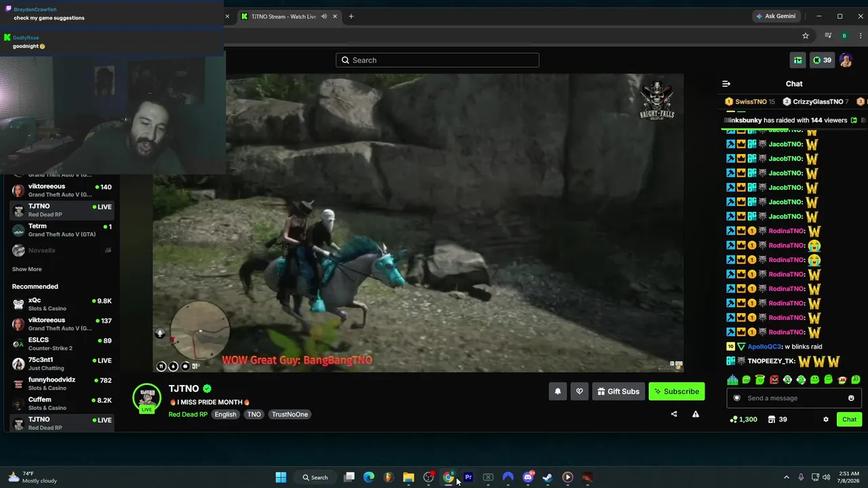Open the Chrome profile B avatar
Viewport: 868px width, 488px height.
844,36
